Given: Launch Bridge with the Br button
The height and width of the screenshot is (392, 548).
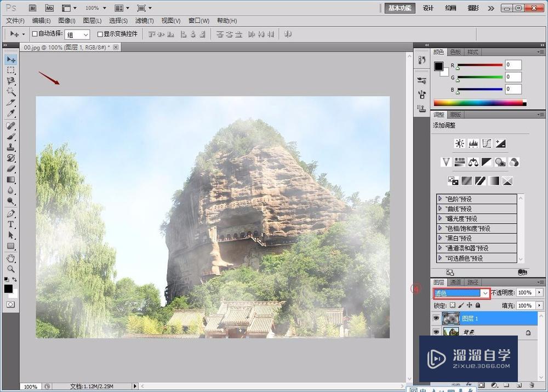Looking at the screenshot, I should coord(33,8).
